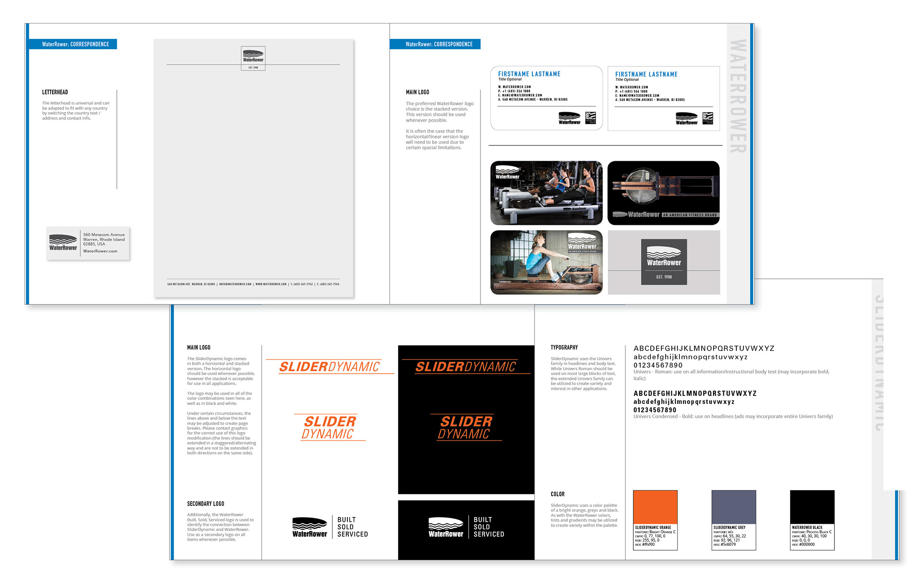Open the black rowing machine photo
This screenshot has width=924, height=583.
click(663, 193)
